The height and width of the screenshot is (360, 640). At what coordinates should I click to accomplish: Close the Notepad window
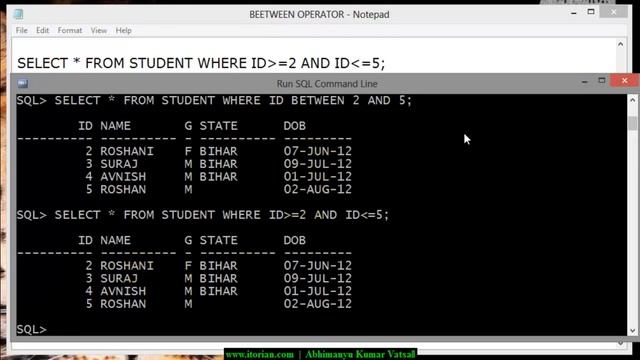point(614,12)
